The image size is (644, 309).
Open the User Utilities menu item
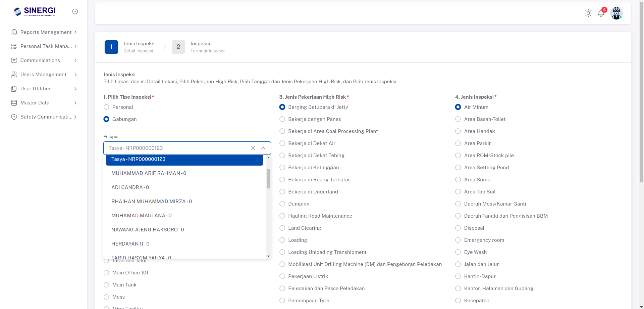click(44, 89)
